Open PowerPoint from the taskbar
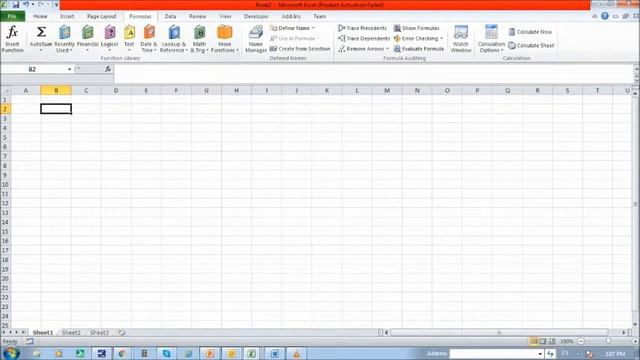Screen dimensions: 640x360 pos(209,354)
